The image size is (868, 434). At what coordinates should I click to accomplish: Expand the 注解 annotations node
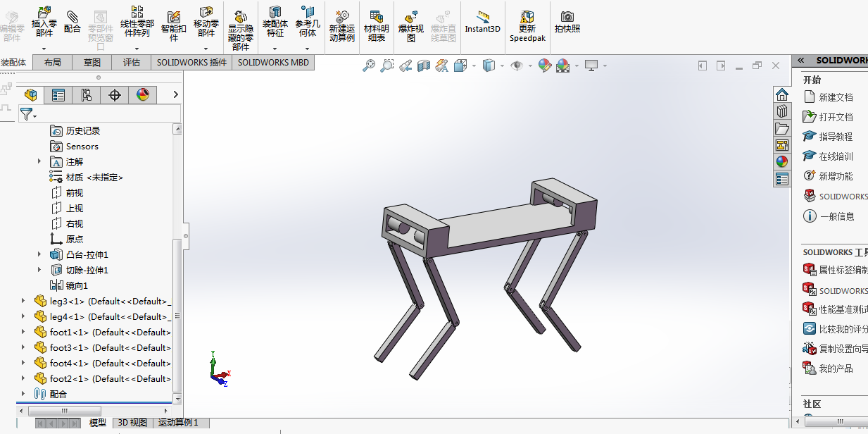click(x=39, y=161)
